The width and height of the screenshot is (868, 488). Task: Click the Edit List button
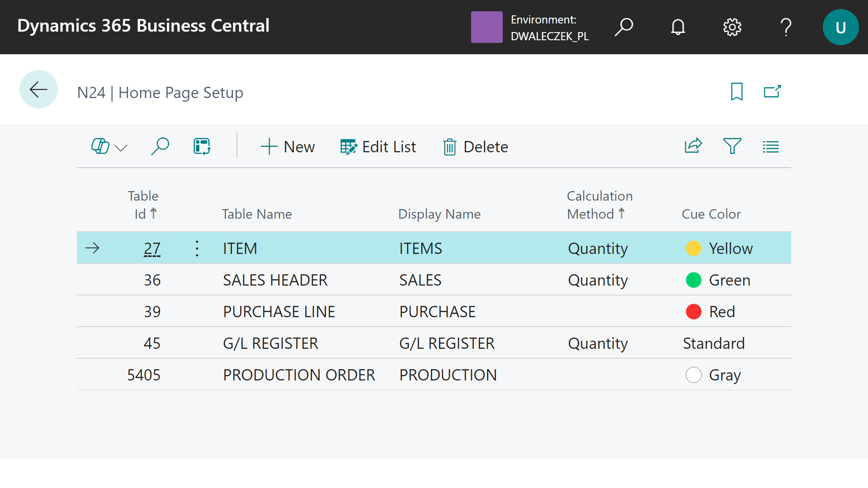point(378,146)
